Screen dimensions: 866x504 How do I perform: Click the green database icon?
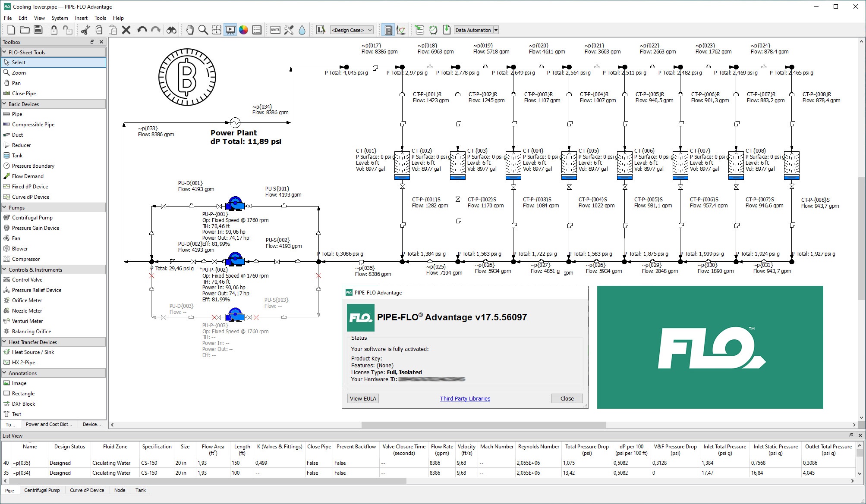point(419,30)
